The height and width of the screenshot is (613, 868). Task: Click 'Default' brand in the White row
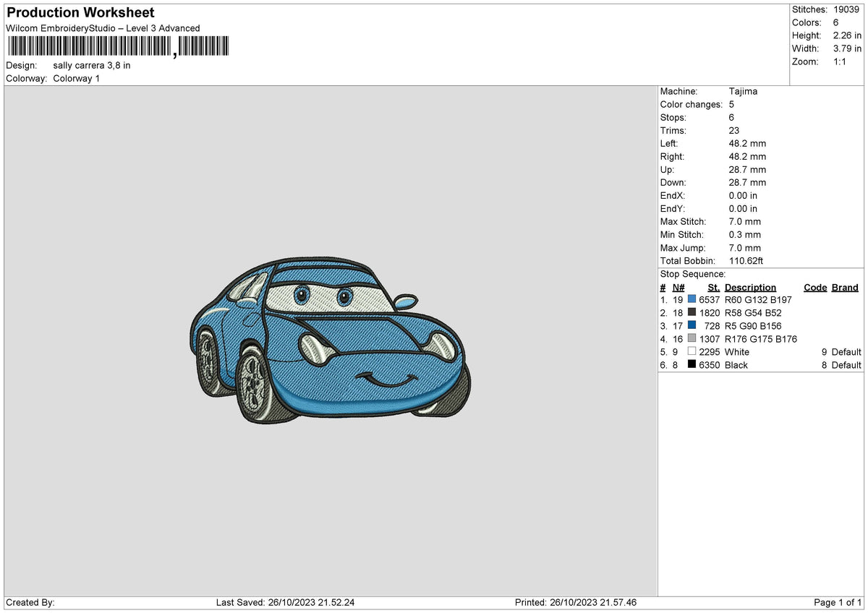click(x=846, y=352)
